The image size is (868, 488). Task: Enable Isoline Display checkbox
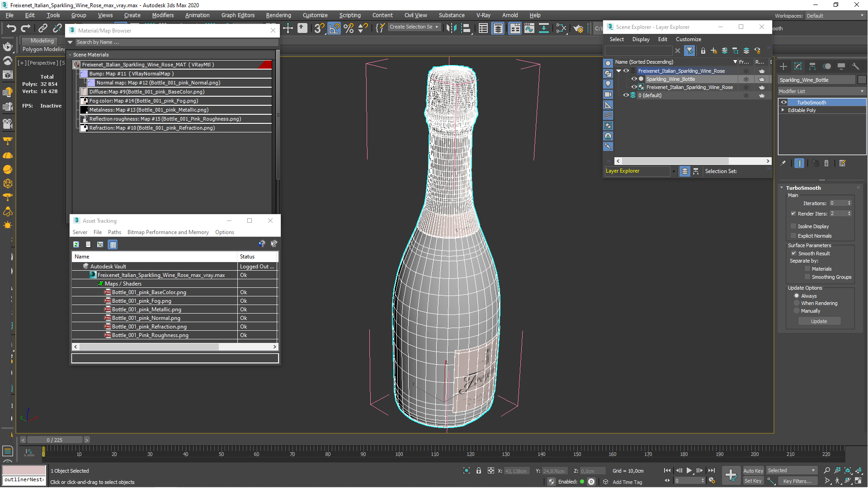tap(793, 226)
